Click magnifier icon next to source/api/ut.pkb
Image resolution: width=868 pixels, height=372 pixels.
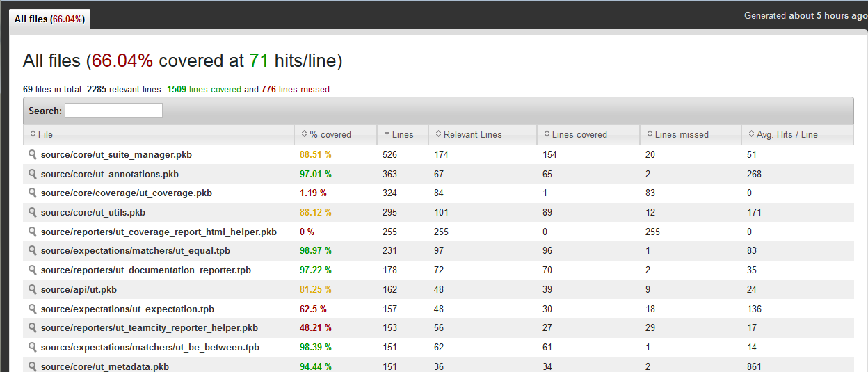tap(32, 289)
